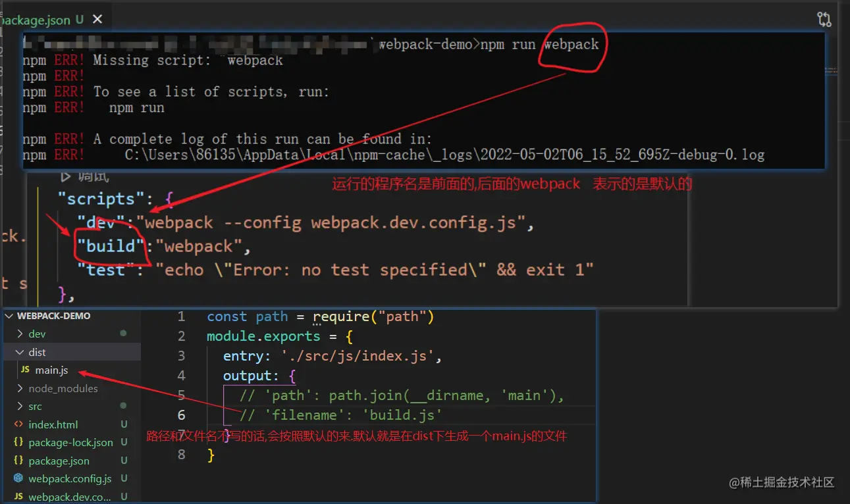This screenshot has height=504, width=850.
Task: Click the braces icon of package-lock.json
Action: click(x=18, y=443)
